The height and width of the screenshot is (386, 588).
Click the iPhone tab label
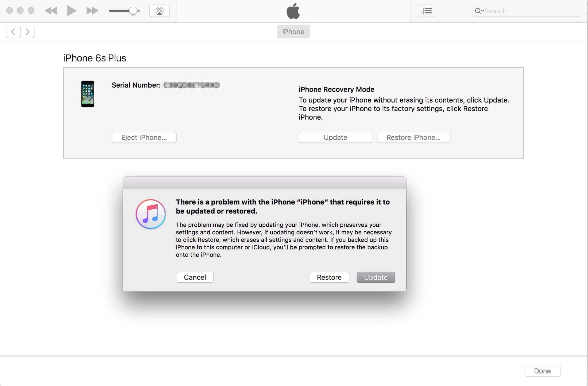293,31
